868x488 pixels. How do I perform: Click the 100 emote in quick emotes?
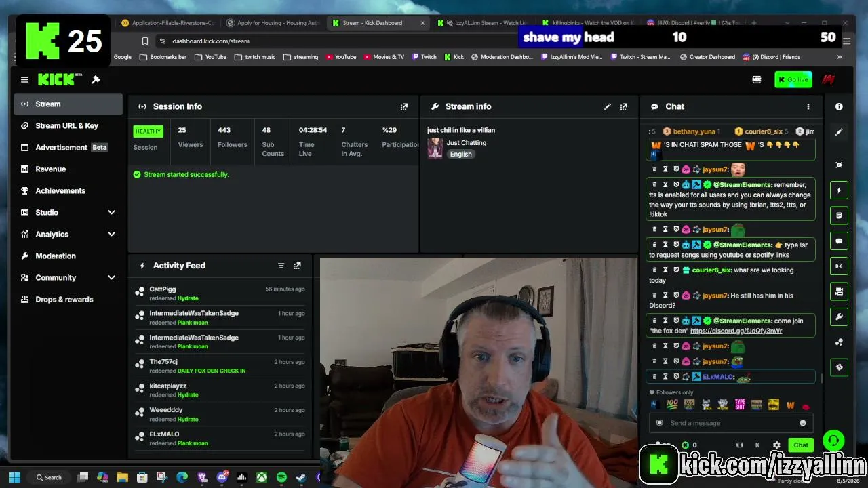click(x=672, y=405)
